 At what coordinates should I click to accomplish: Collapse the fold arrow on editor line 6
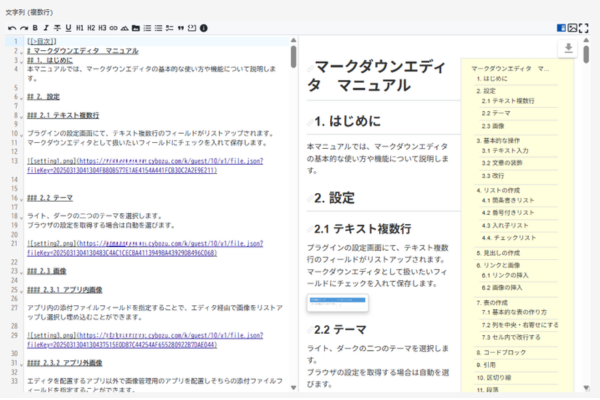click(21, 98)
